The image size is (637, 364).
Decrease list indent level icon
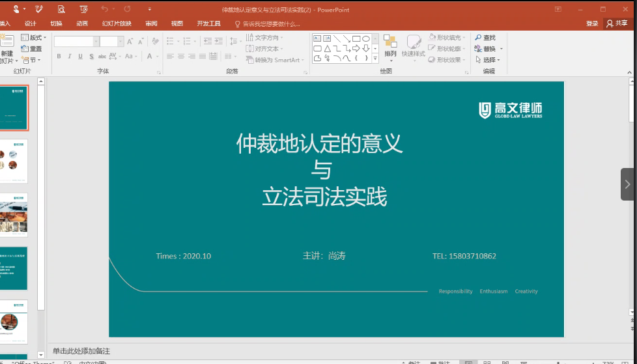tap(208, 41)
